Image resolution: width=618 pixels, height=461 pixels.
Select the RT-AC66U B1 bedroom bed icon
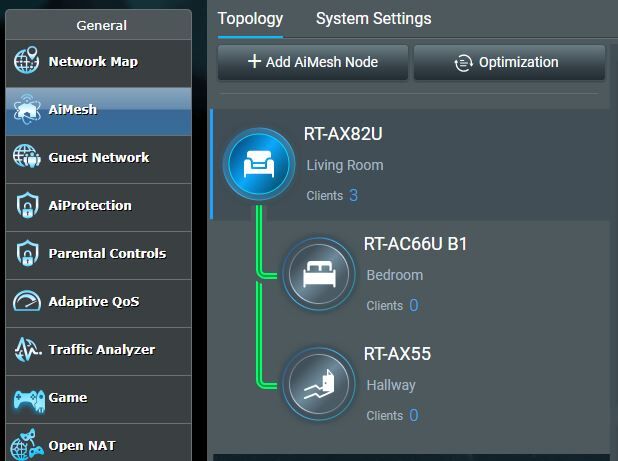[319, 273]
